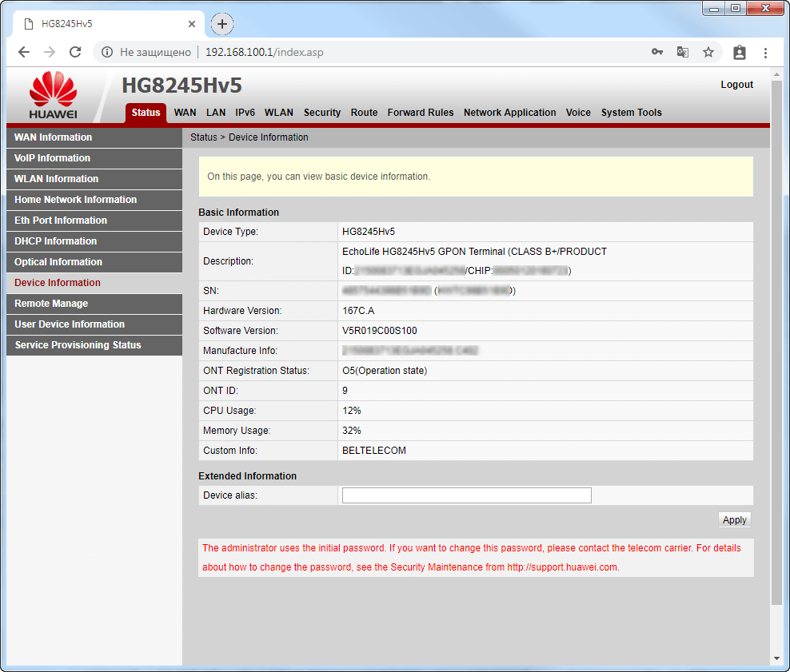Open Optical Information in the sidebar

coord(58,262)
